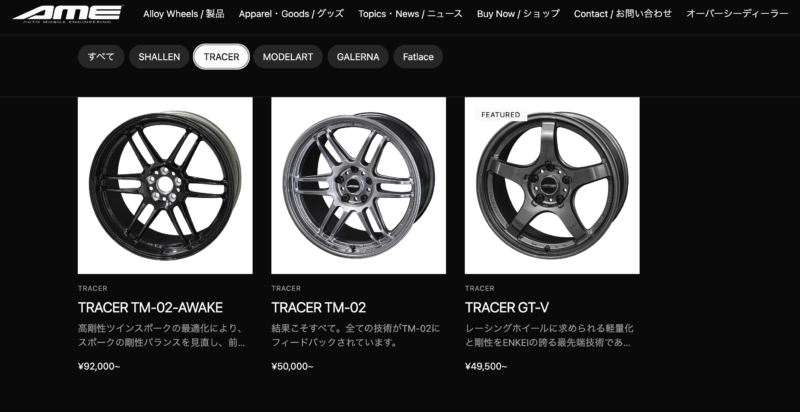Open Contact / お問い合わせ page
Viewport: 800px width, 412px height.
623,14
